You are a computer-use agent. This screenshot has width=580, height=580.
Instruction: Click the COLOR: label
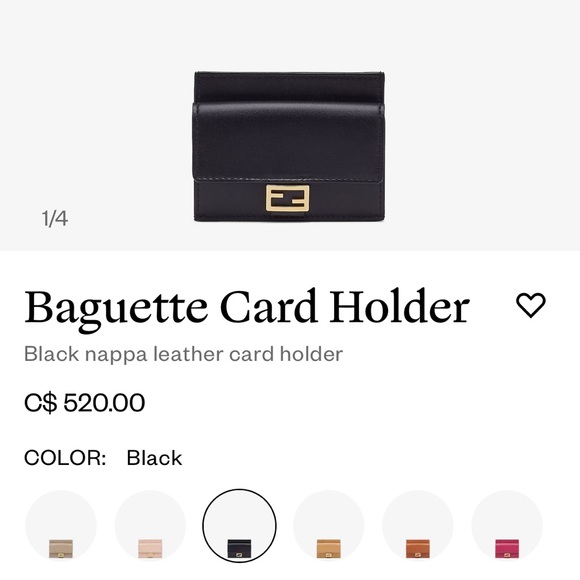click(x=65, y=458)
